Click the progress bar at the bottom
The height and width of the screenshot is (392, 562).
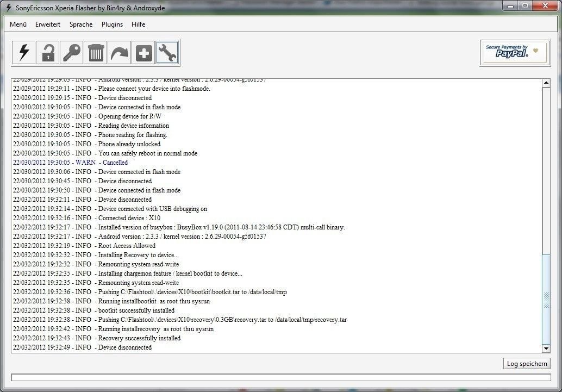[281, 377]
